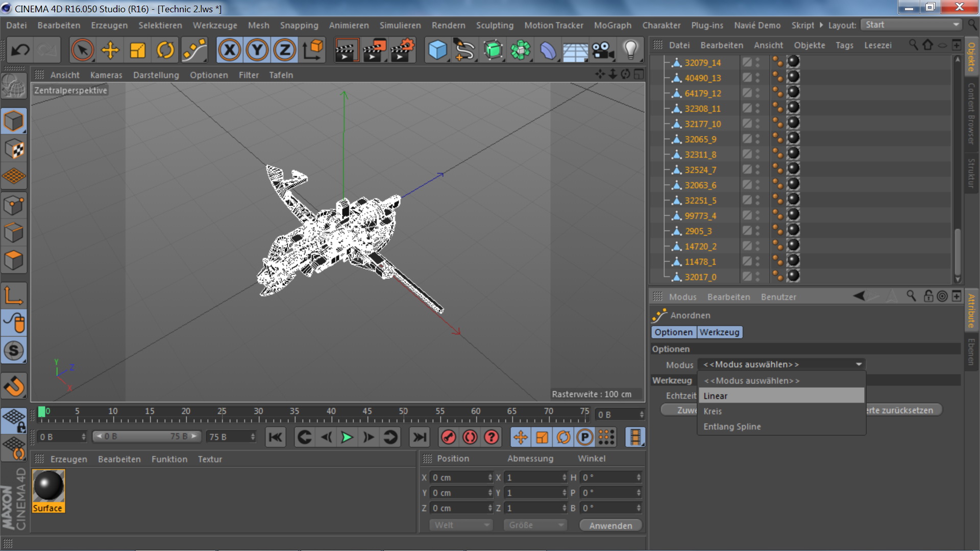980x551 pixels.
Task: Open the MoGraph menu
Action: coord(612,25)
